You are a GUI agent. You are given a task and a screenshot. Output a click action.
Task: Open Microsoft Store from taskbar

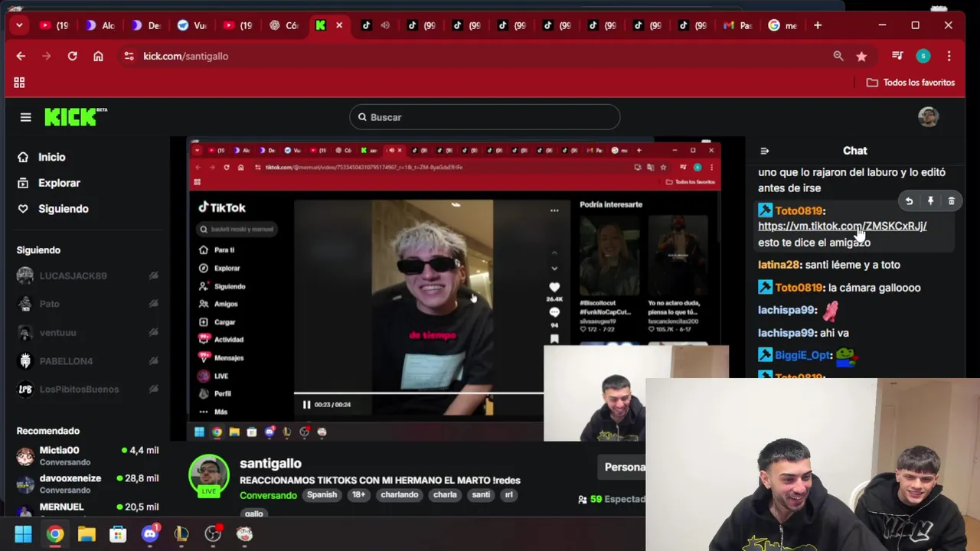(x=118, y=534)
